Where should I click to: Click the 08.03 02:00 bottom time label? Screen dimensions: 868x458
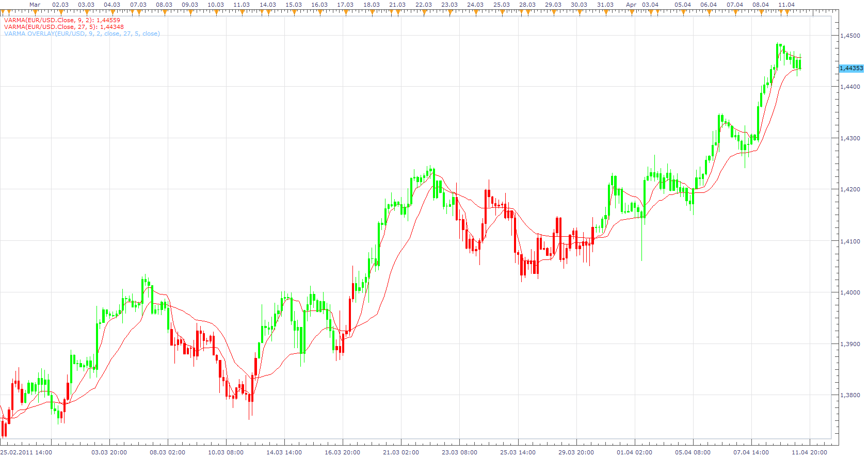click(x=168, y=452)
